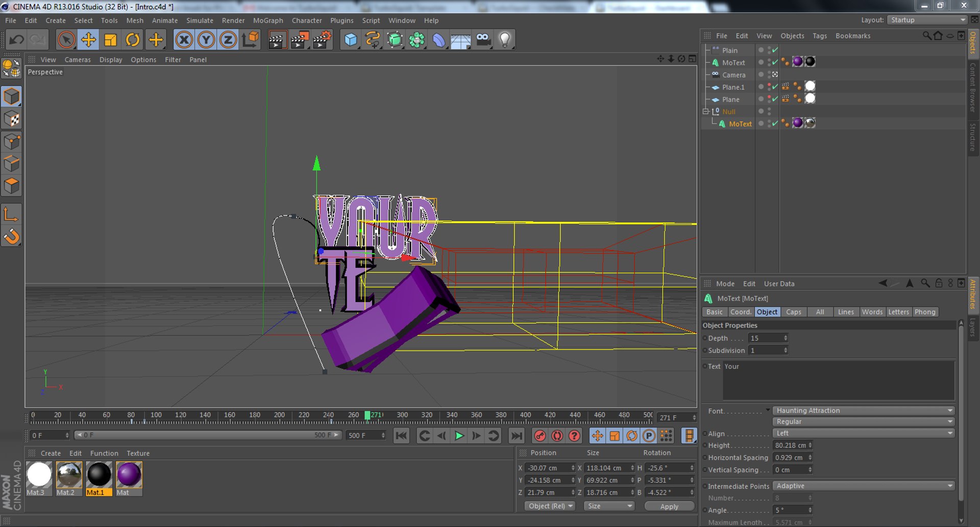980x527 pixels.
Task: Open the font style dropdown showing Regular
Action: click(x=864, y=422)
